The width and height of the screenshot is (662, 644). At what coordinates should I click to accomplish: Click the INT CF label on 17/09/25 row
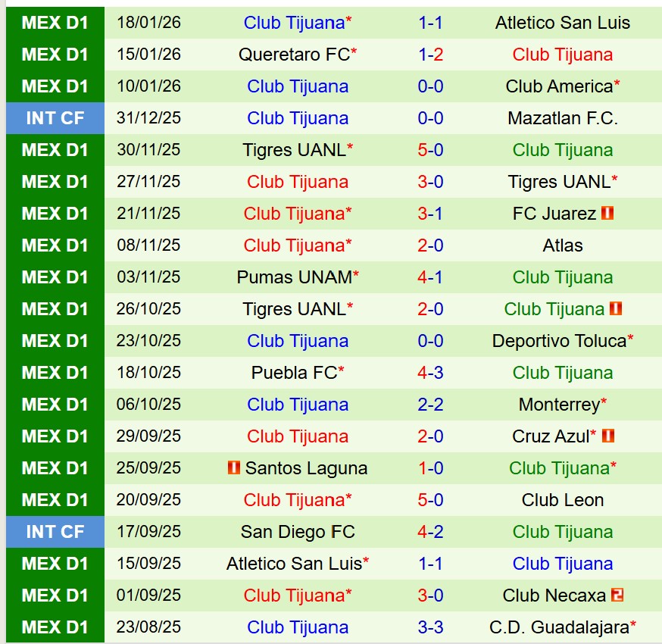(x=55, y=532)
